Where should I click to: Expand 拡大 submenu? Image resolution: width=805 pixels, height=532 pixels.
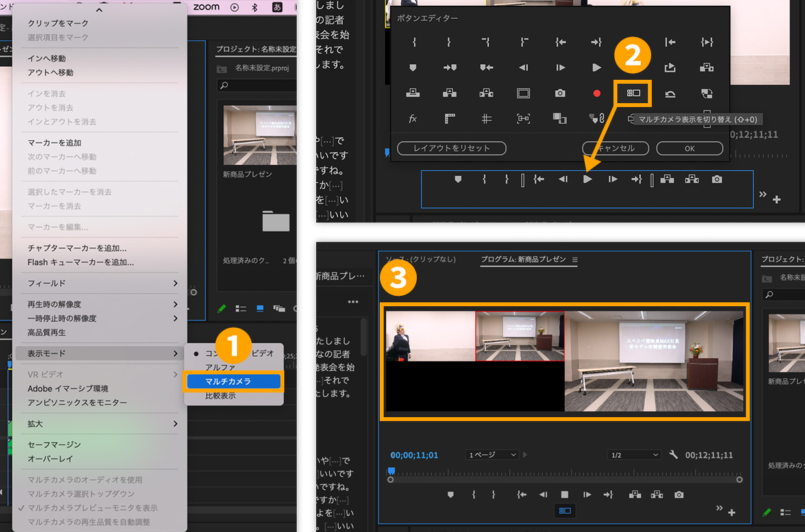(99, 424)
